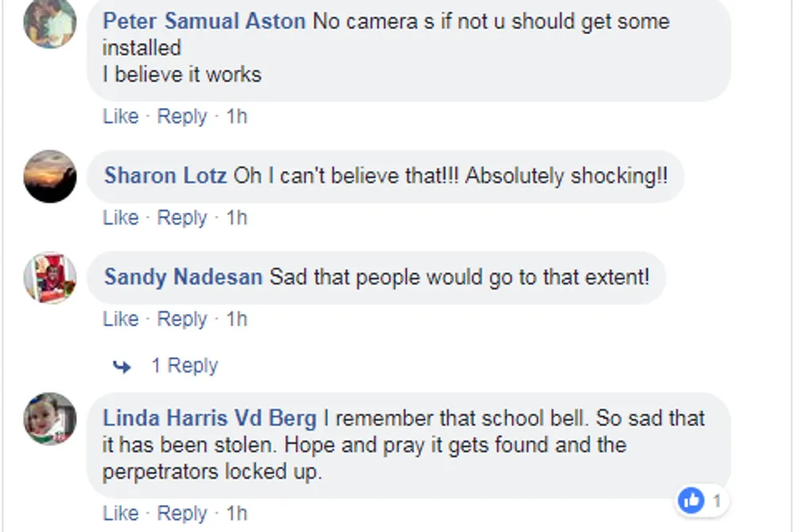Reply to Sharon Lotz's comment
The height and width of the screenshot is (532, 794).
[x=182, y=218]
